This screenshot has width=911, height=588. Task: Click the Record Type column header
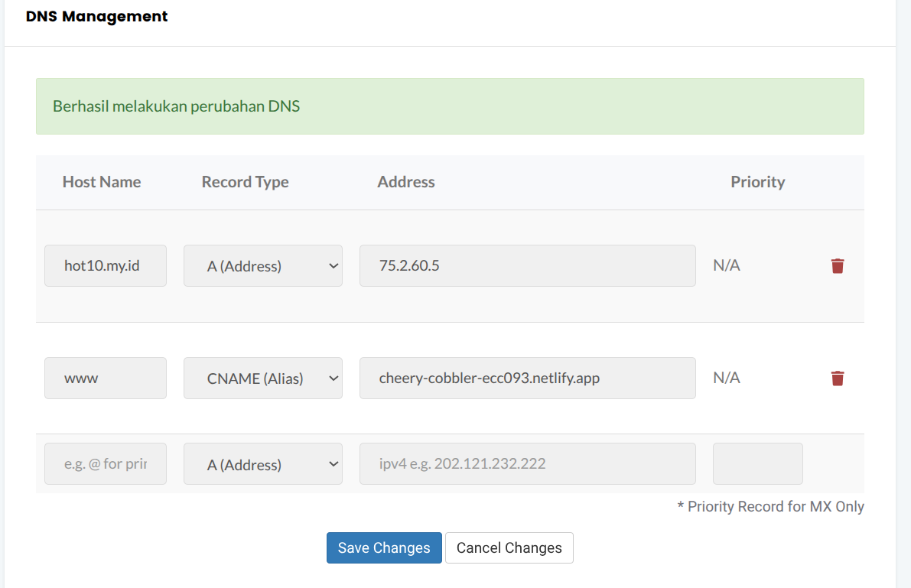pyautogui.click(x=246, y=182)
